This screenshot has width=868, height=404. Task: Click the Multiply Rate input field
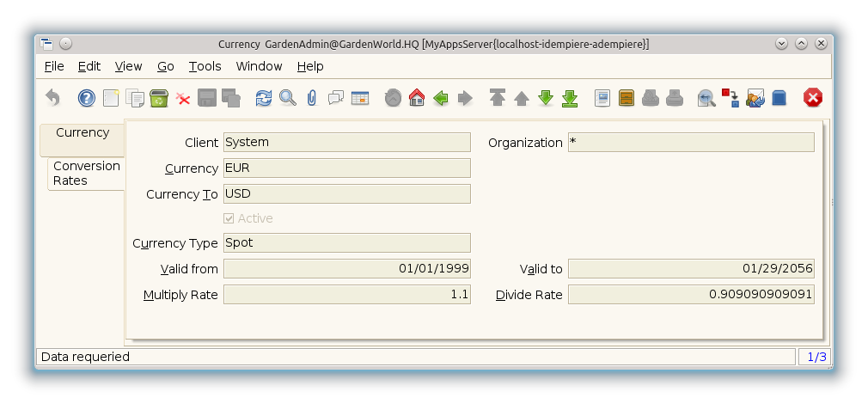[x=346, y=295]
